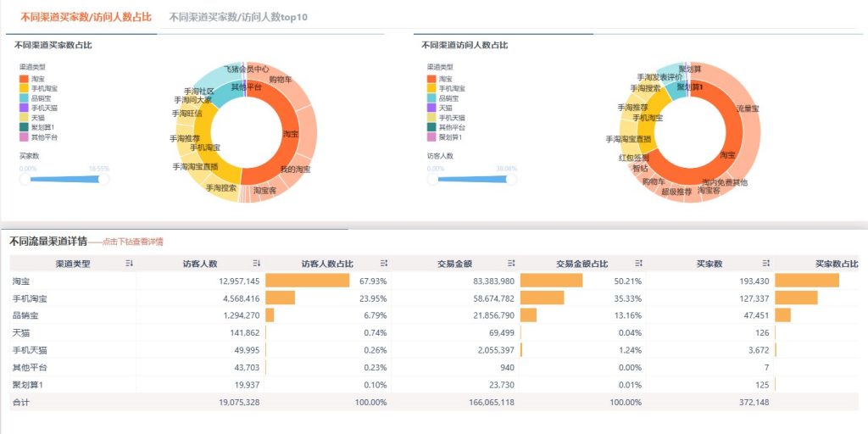The width and height of the screenshot is (868, 434).
Task: Click total amount value 166,065,118
Action: click(x=492, y=403)
